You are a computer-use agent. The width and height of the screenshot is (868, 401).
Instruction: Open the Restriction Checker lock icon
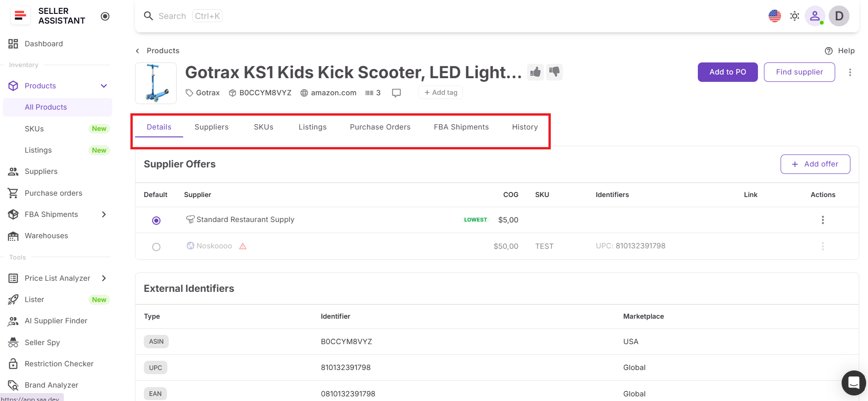click(13, 364)
